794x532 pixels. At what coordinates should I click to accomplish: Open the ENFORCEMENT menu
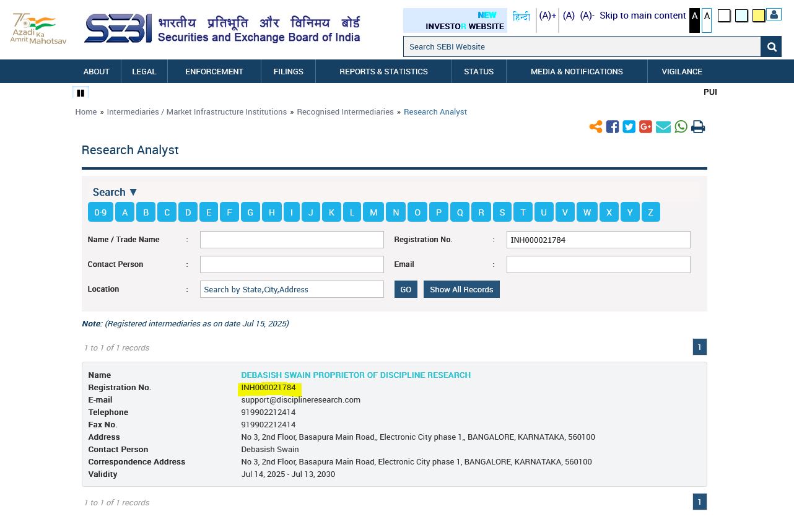point(214,71)
